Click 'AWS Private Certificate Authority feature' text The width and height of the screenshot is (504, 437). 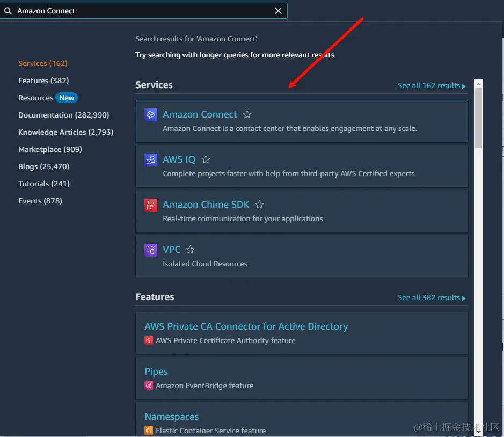(225, 340)
